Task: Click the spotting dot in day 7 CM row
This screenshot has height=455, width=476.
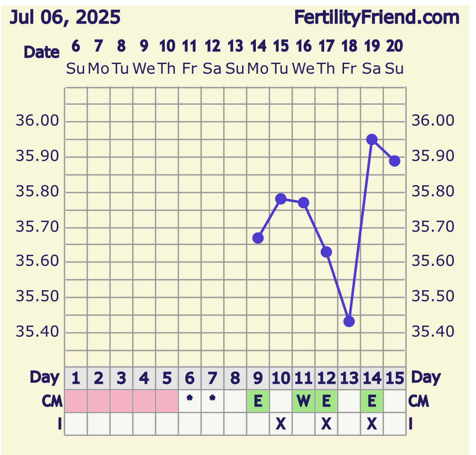Action: click(x=212, y=399)
